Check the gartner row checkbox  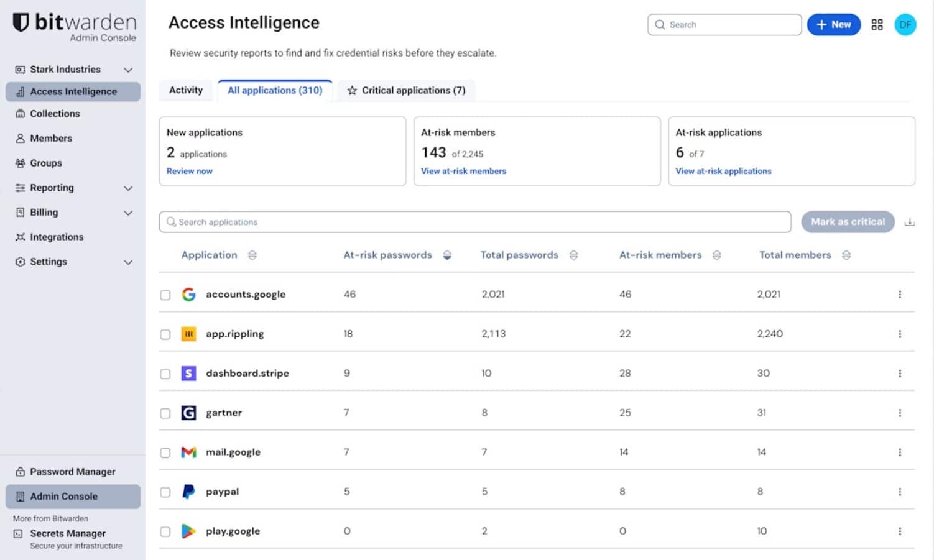[165, 413]
